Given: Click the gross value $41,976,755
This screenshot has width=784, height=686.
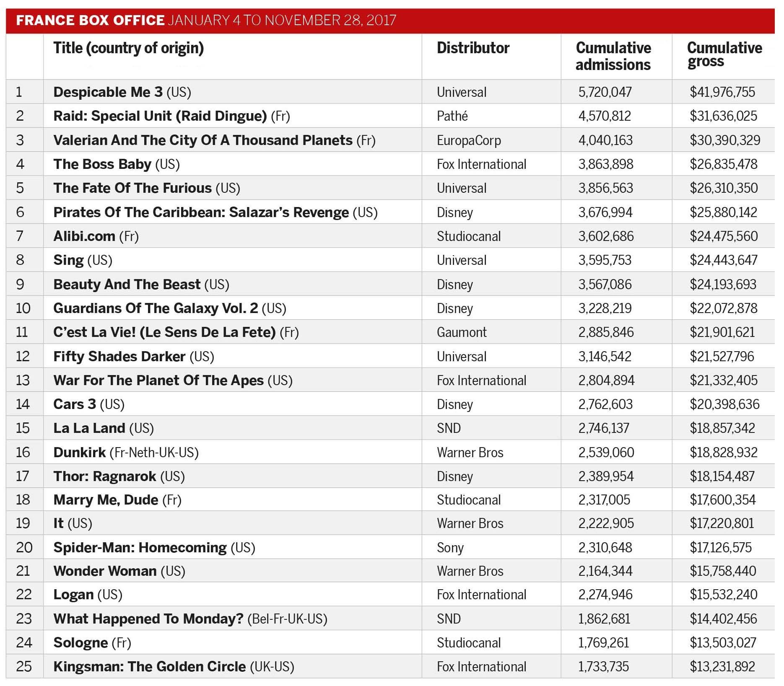Looking at the screenshot, I should click(722, 92).
